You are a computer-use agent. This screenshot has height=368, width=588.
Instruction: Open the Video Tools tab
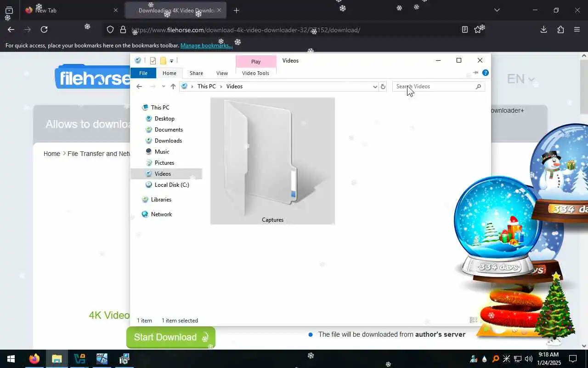(x=255, y=73)
